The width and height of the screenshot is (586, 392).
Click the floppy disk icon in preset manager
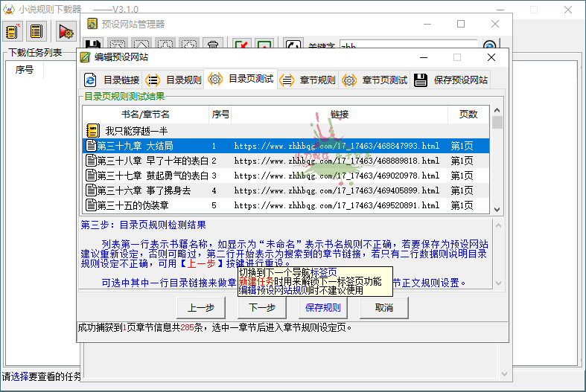[93, 46]
